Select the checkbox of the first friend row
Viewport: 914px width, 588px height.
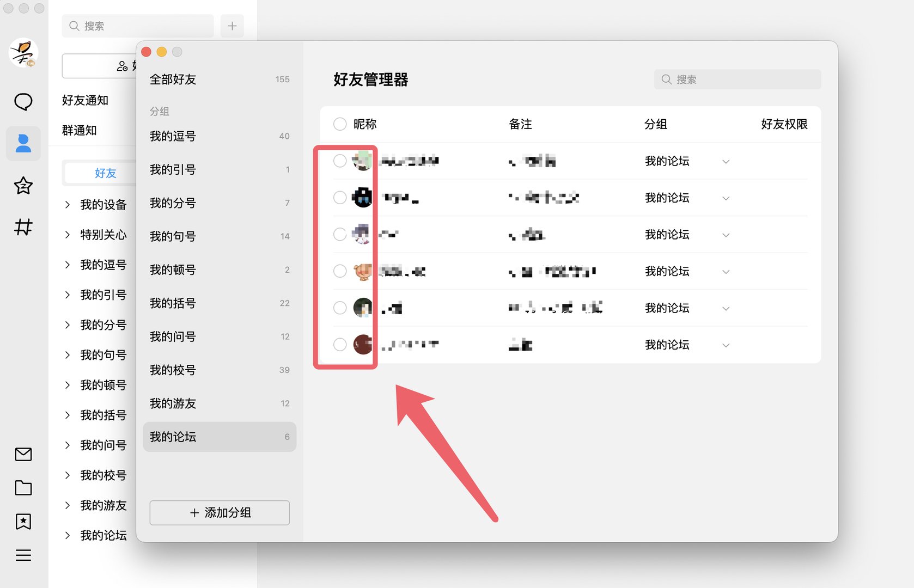(339, 161)
